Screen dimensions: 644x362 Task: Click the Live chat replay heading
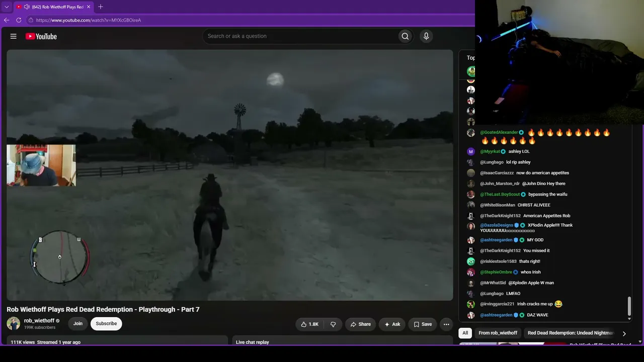[x=253, y=342]
